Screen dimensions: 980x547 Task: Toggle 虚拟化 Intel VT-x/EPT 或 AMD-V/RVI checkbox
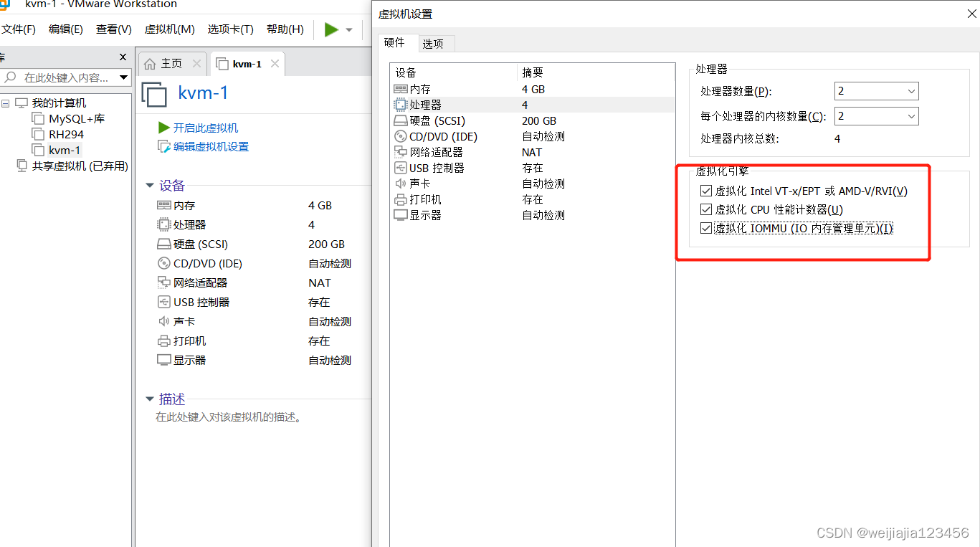706,191
